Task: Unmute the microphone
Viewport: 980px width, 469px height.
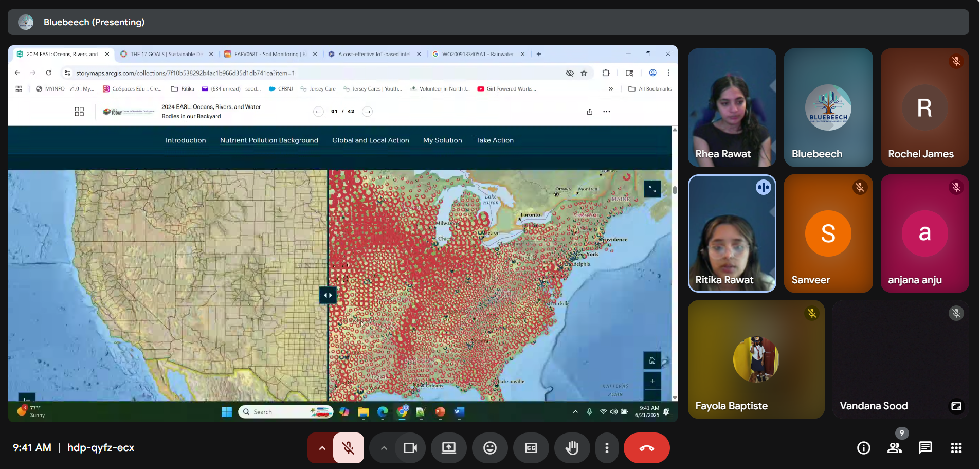Action: (348, 448)
